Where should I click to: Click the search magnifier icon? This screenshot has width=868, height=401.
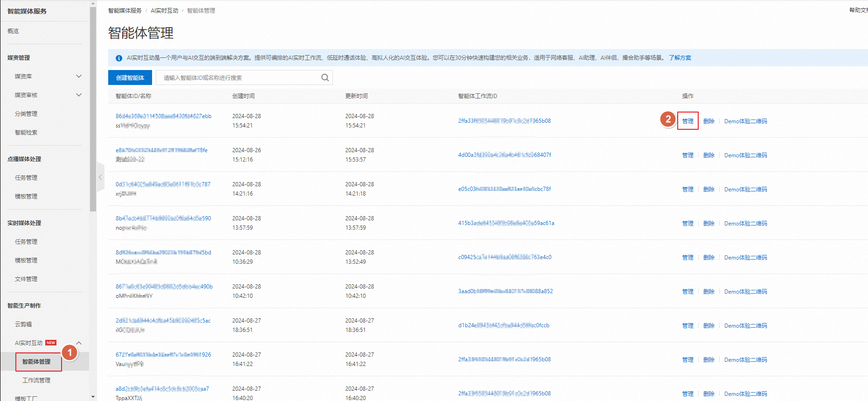point(325,77)
